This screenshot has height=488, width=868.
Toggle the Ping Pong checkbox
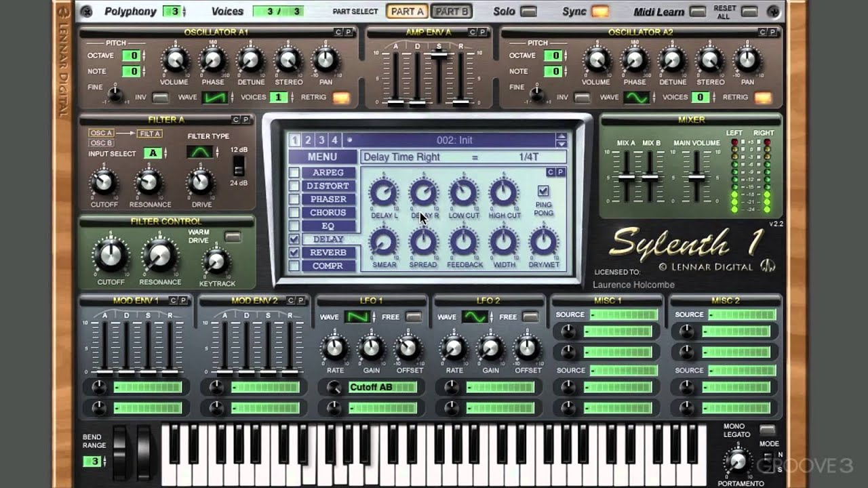coord(543,191)
